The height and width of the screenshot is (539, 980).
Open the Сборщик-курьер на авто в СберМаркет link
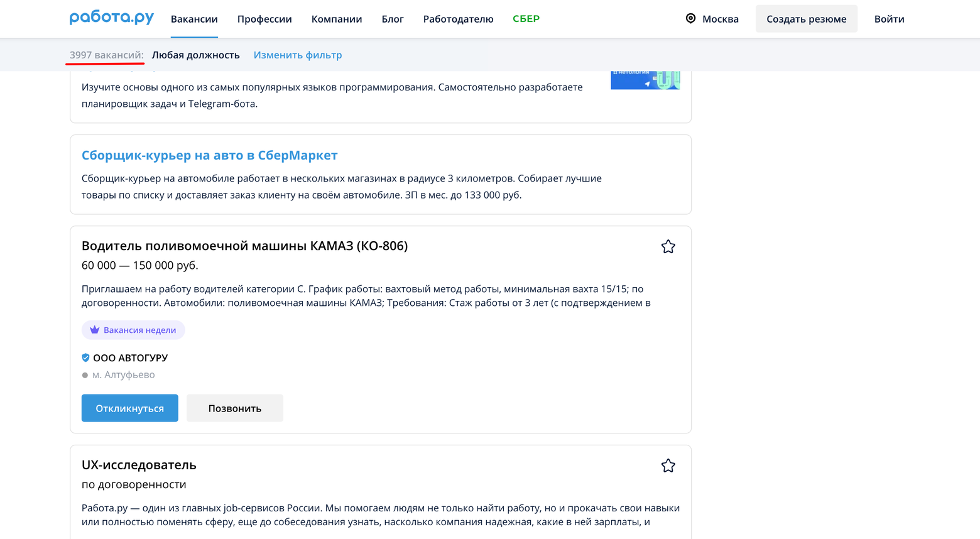coord(209,155)
